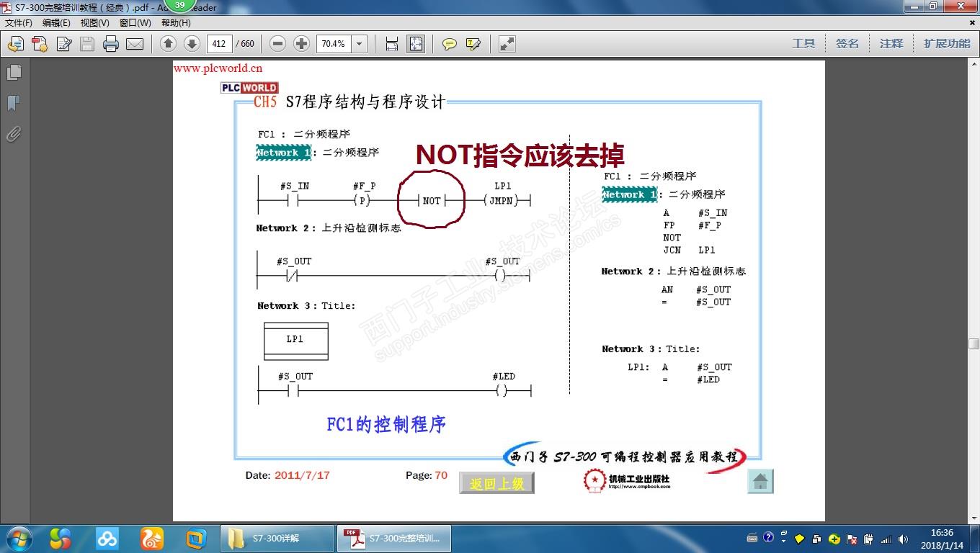Open the 帮助(H) menu
980x553 pixels.
(x=176, y=23)
